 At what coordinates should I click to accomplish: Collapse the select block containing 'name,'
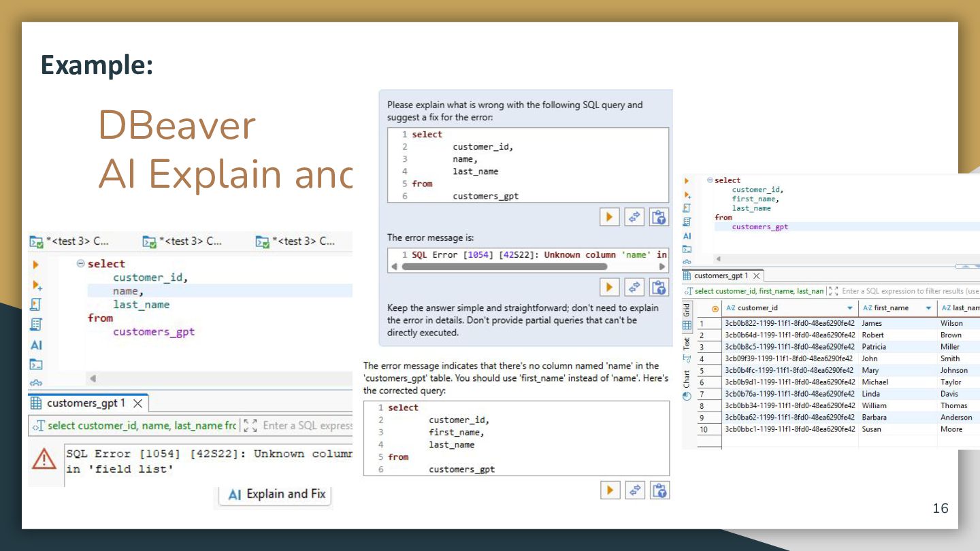[x=80, y=264]
